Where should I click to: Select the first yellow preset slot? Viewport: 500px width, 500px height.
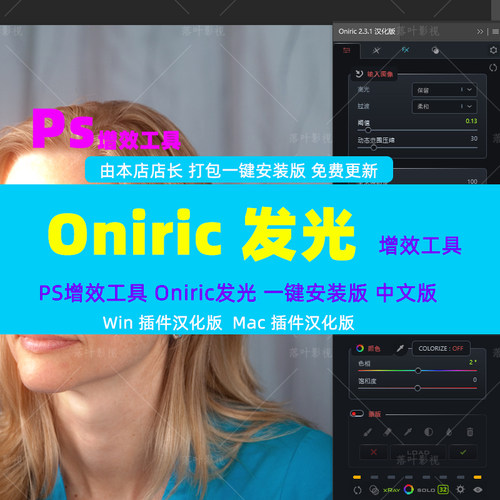[x=357, y=477]
